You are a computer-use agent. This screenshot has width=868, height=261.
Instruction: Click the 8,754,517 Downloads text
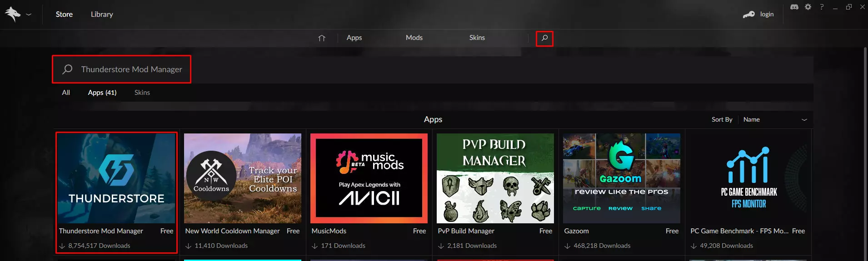[99, 246]
